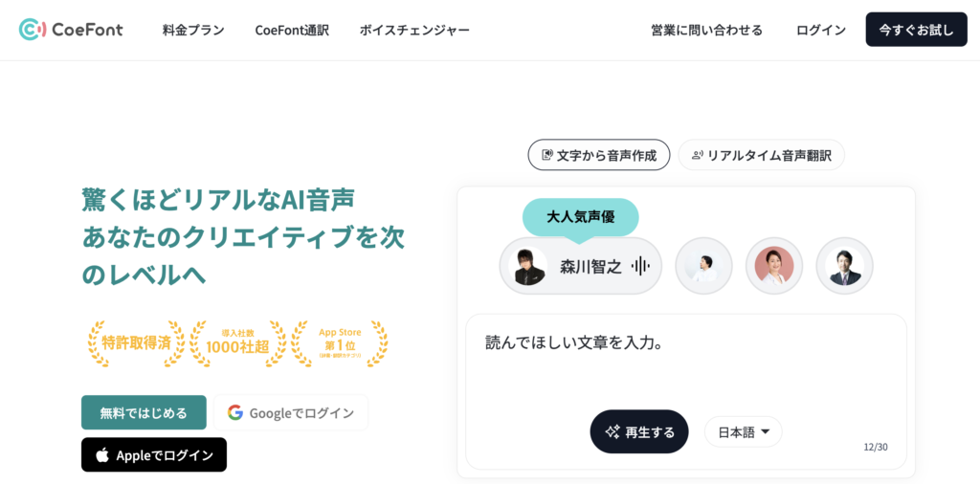This screenshot has height=484, width=980.
Task: Click the 今すぐお試し button
Action: pos(916,30)
